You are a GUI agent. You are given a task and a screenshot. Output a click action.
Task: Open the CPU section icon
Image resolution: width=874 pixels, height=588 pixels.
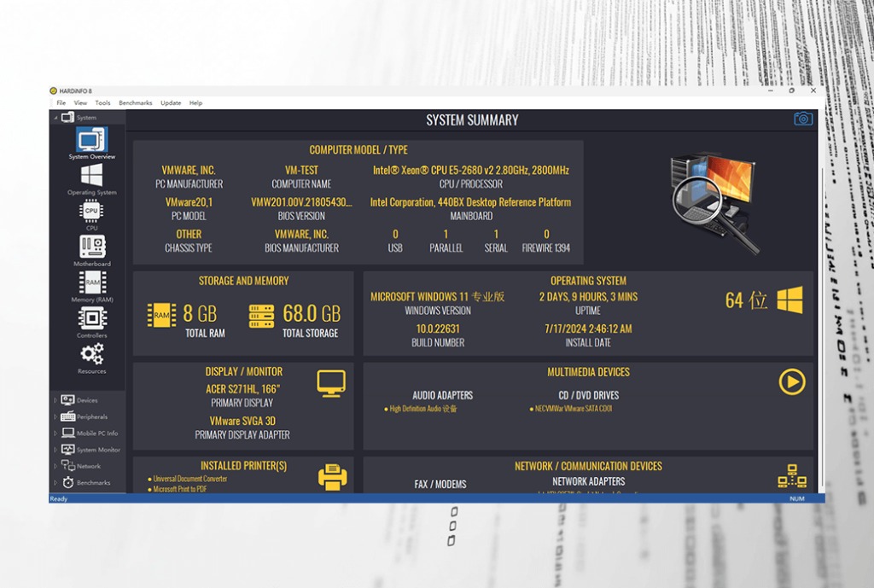(91, 211)
